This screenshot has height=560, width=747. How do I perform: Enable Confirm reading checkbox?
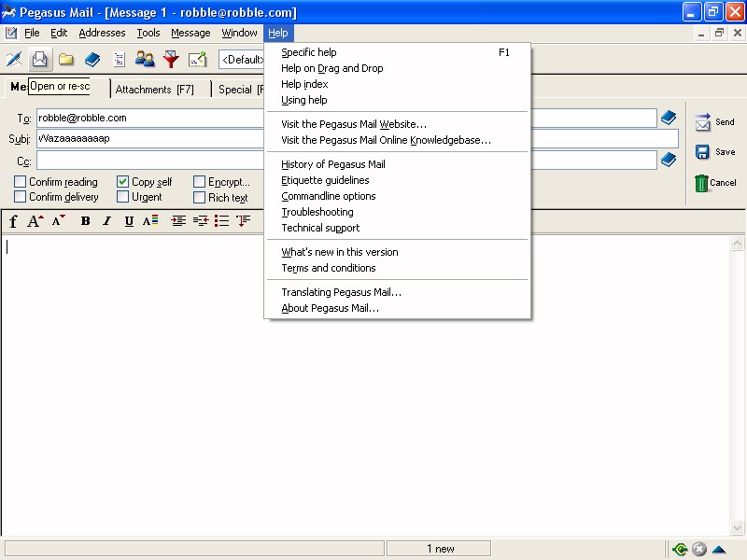(x=20, y=181)
